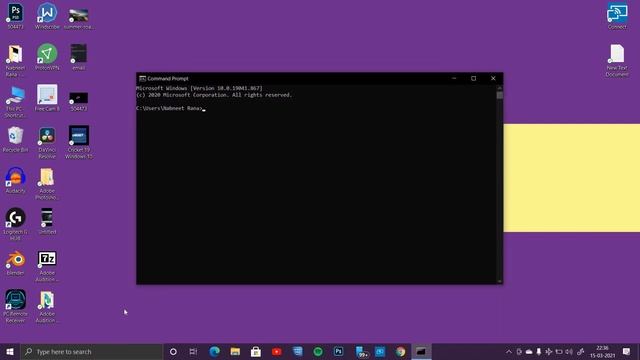Open This PC shortcut on desktop
This screenshot has height=360, width=640.
tap(16, 102)
